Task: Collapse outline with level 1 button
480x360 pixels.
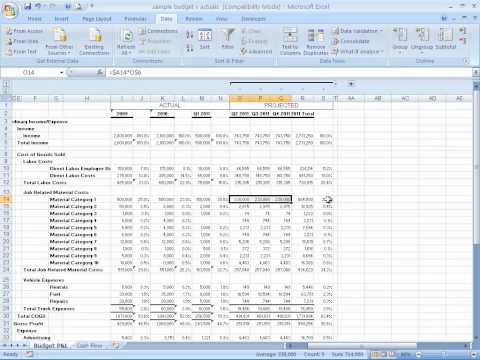Action: (6, 84)
